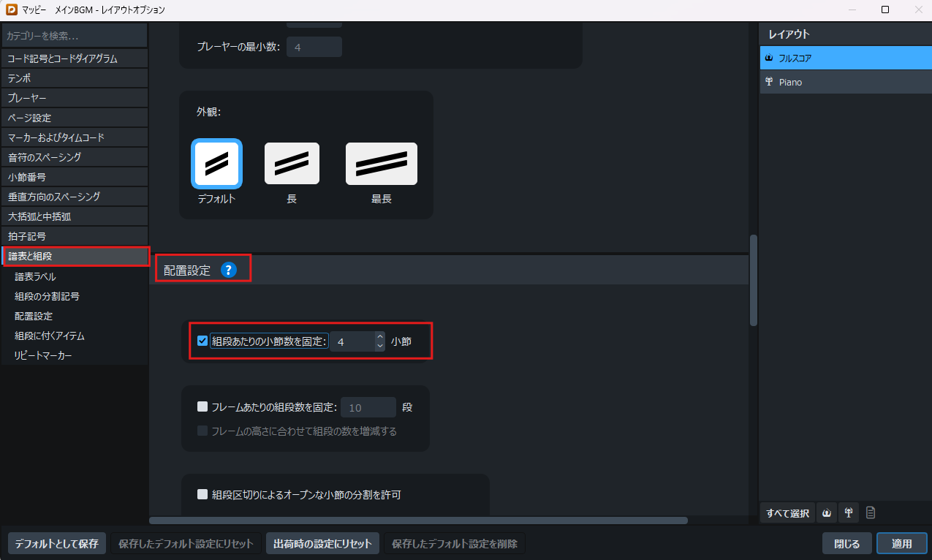932x560 pixels.
Task: Collapse the 譜表と組段 category
Action: (75, 257)
